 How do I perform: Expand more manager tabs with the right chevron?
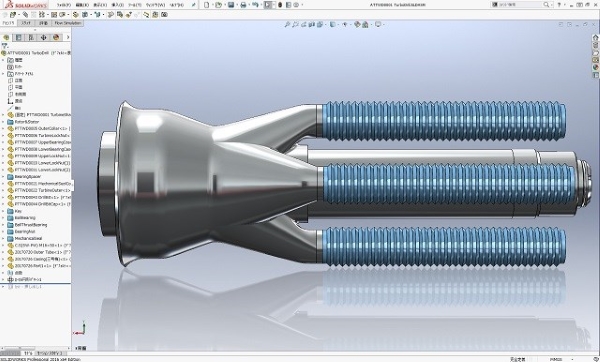(x=68, y=37)
